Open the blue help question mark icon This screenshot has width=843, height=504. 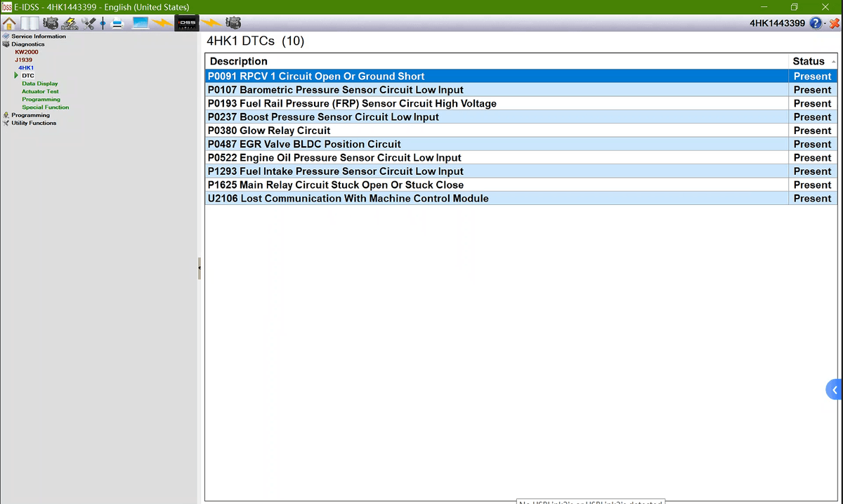[x=815, y=23]
